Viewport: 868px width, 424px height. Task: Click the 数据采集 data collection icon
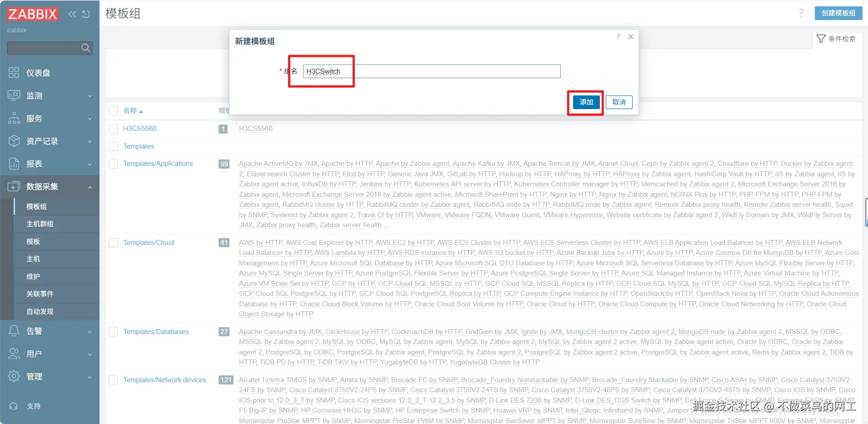coord(14,186)
